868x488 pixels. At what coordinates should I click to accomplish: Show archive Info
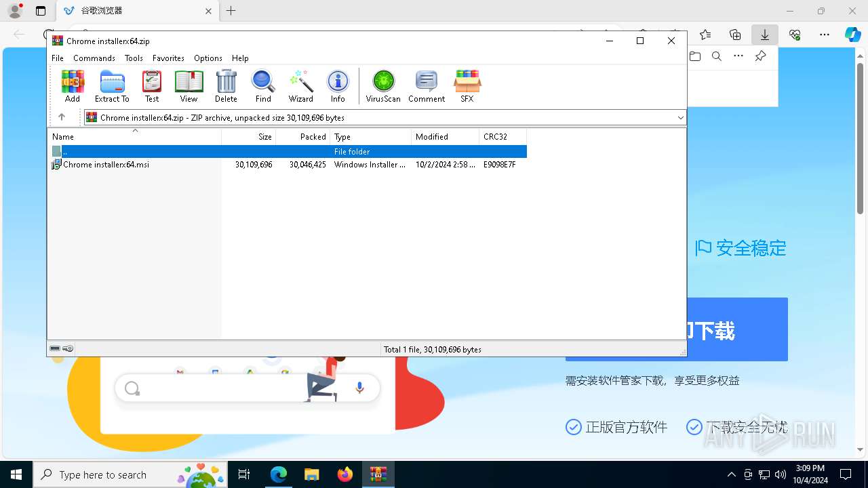(x=338, y=86)
